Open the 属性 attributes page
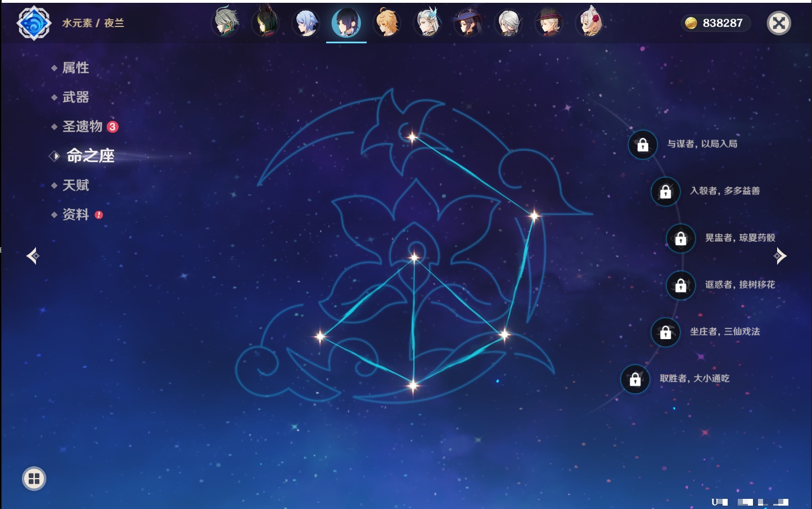The width and height of the screenshot is (812, 509). pyautogui.click(x=75, y=68)
